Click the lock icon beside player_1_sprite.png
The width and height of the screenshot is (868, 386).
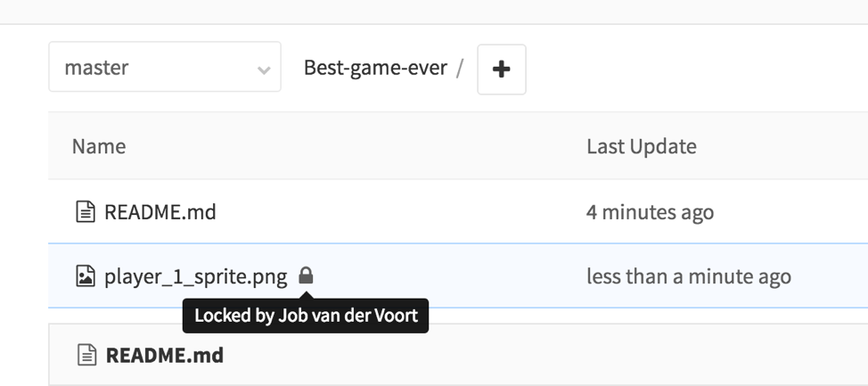point(306,275)
